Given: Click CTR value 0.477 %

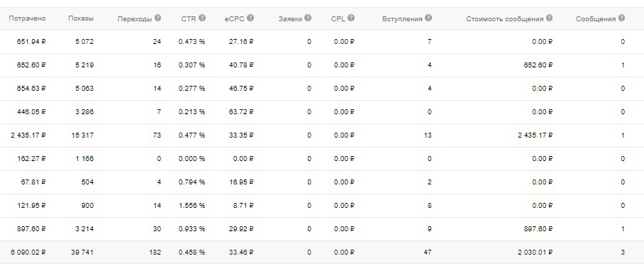Looking at the screenshot, I should point(191,135).
